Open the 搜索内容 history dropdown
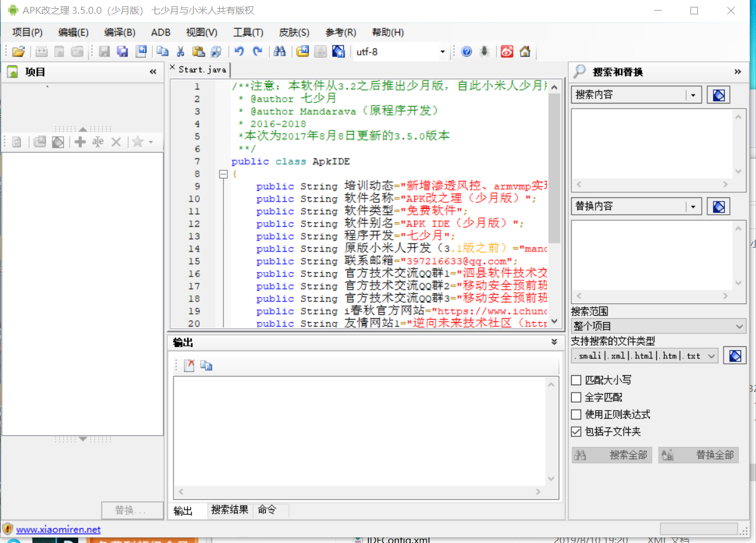Viewport: 756px width, 543px height. (x=694, y=95)
